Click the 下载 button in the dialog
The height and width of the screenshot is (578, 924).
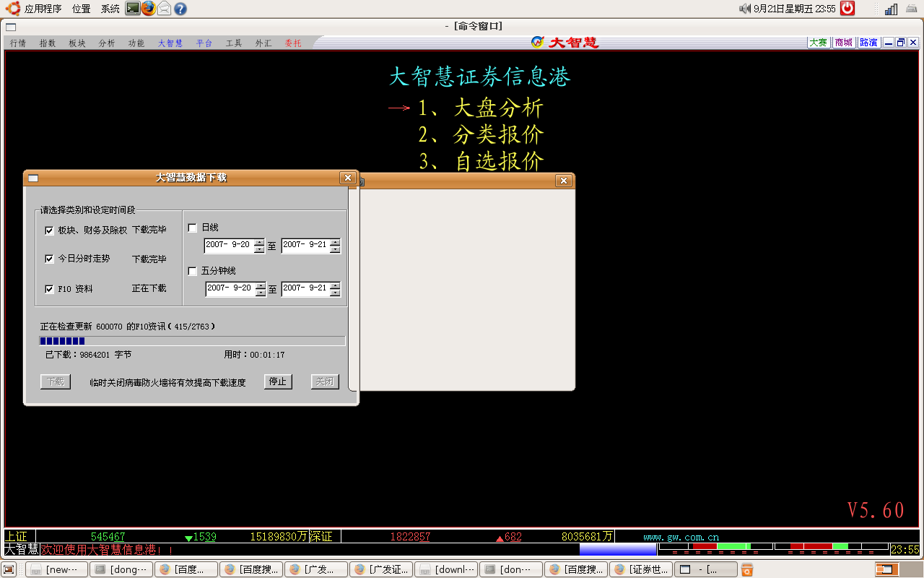click(56, 381)
